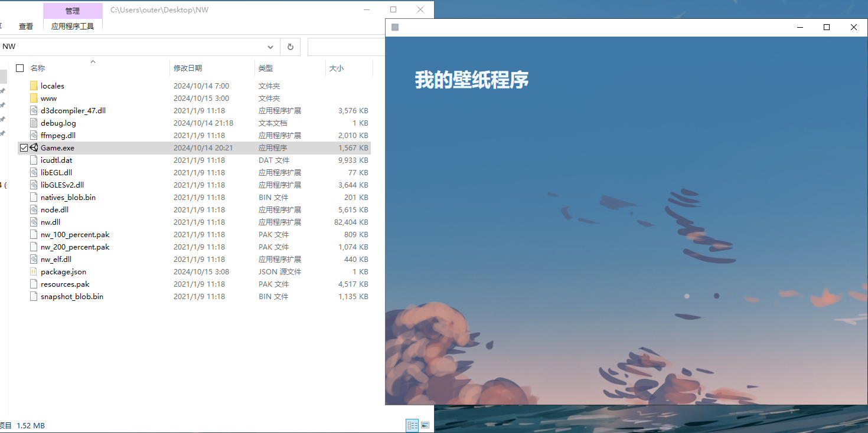
Task: Click the package.json file icon
Action: (34, 272)
